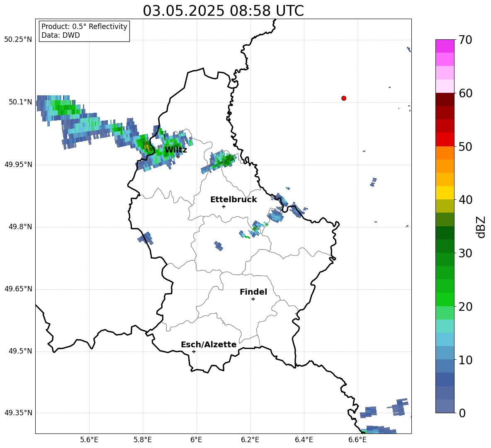Image resolution: width=491 pixels, height=448 pixels.
Task: Select the Esch/Alzette city label
Action: coord(209,344)
